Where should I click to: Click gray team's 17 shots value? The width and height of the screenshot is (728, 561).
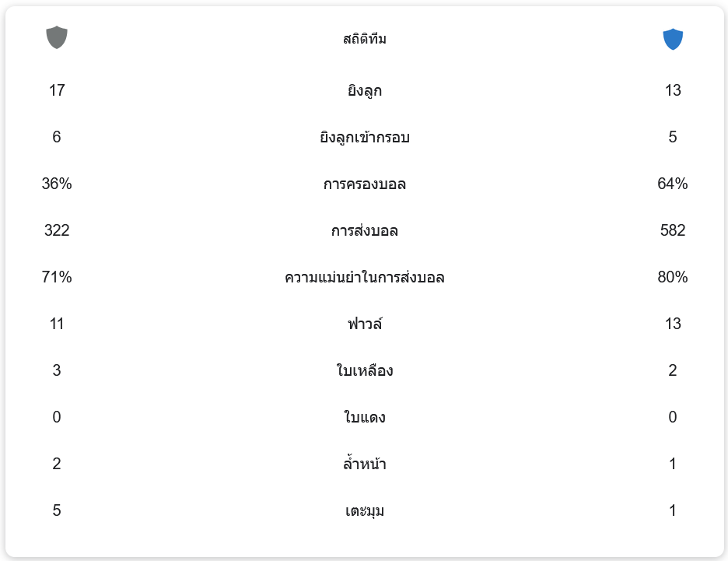click(x=57, y=90)
